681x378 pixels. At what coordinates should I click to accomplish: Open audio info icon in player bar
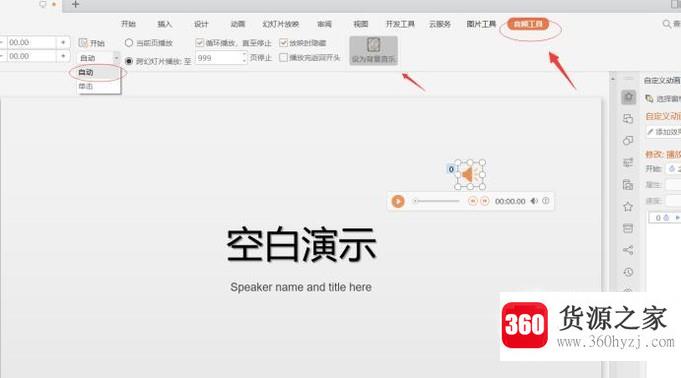click(546, 201)
